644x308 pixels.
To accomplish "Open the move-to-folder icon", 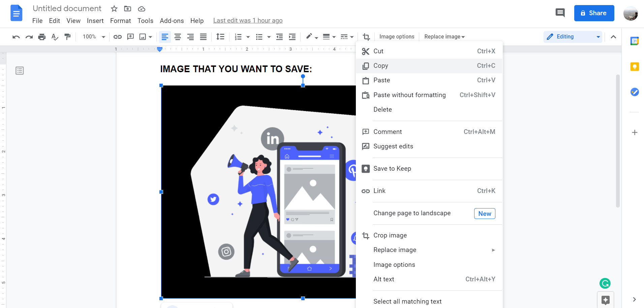I will [127, 9].
